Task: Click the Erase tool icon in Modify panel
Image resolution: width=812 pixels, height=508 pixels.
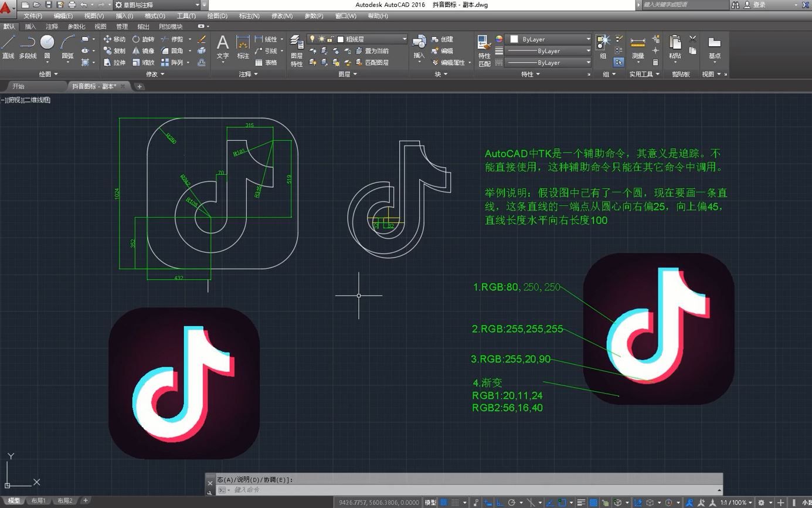Action: (202, 39)
